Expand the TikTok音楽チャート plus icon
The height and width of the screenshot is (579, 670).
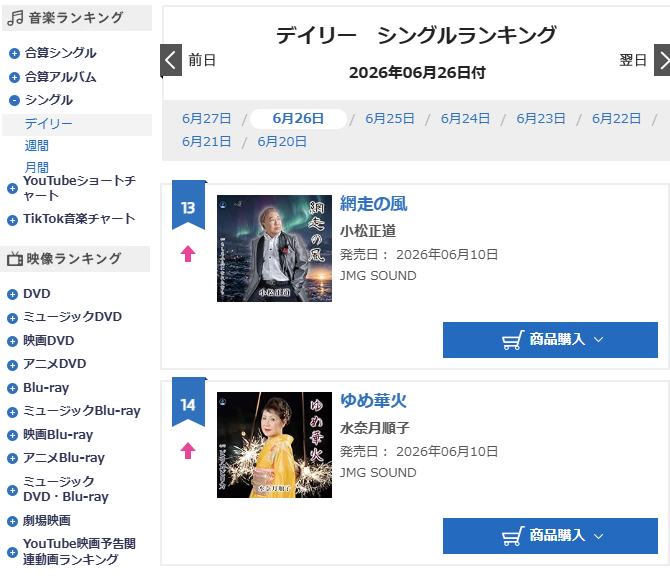(x=12, y=220)
